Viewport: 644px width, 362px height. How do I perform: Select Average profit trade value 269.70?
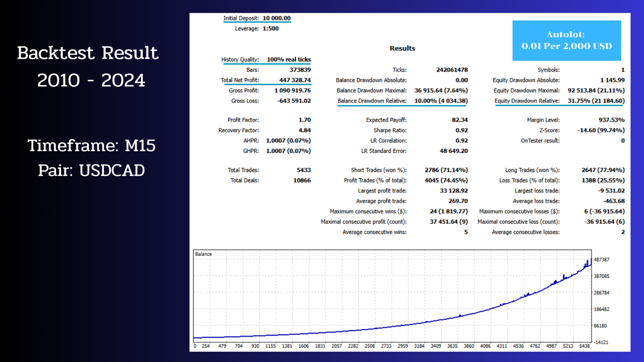coord(458,201)
